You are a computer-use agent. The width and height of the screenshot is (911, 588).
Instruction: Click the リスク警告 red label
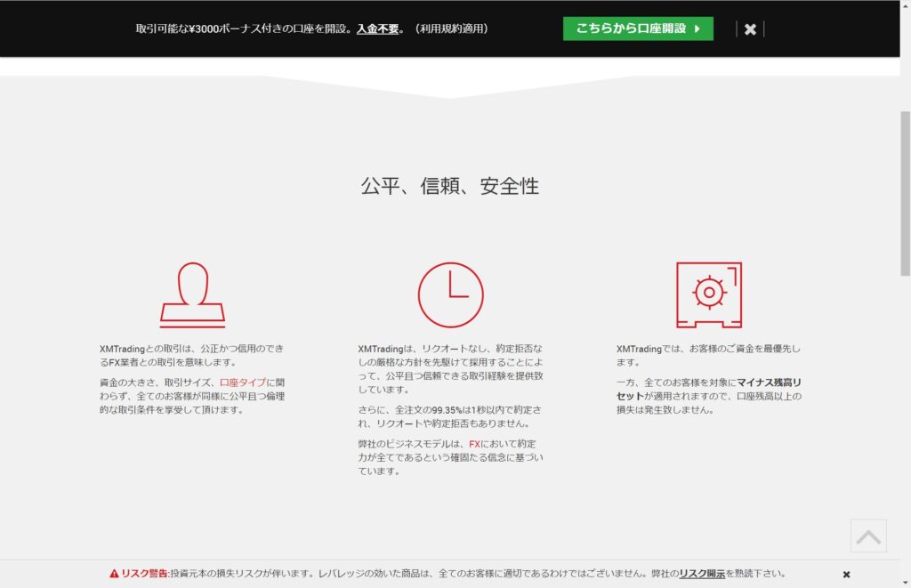point(144,574)
